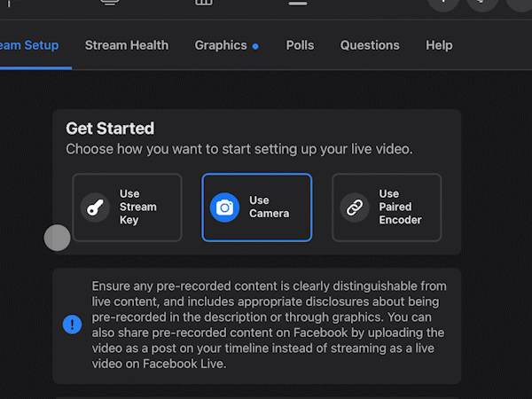Viewport: 532px width, 399px height.
Task: Choose the Use Camera label
Action: click(269, 207)
